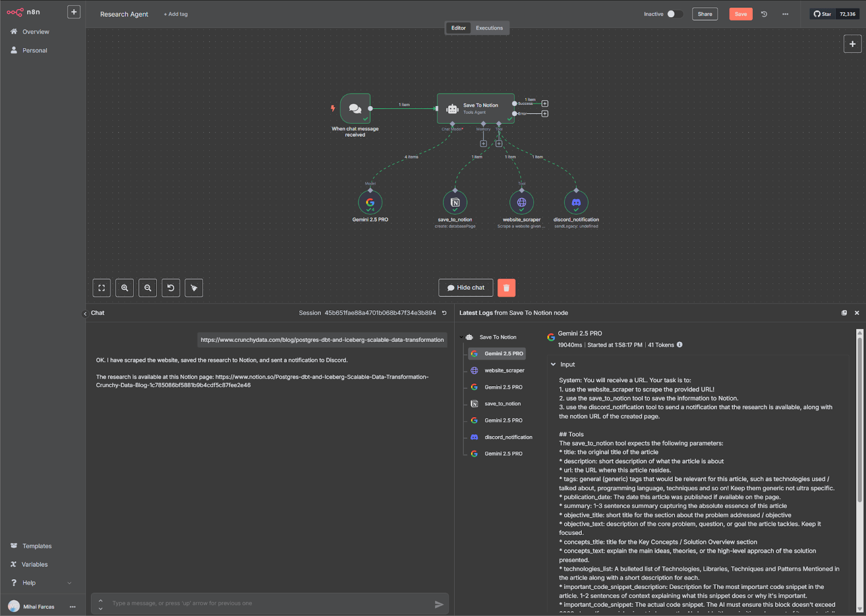This screenshot has height=616, width=866.
Task: Tidy up workflow nodes icon
Action: [x=194, y=288]
